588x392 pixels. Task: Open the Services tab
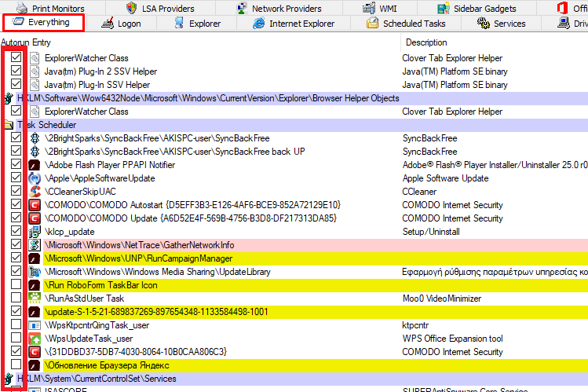point(502,24)
